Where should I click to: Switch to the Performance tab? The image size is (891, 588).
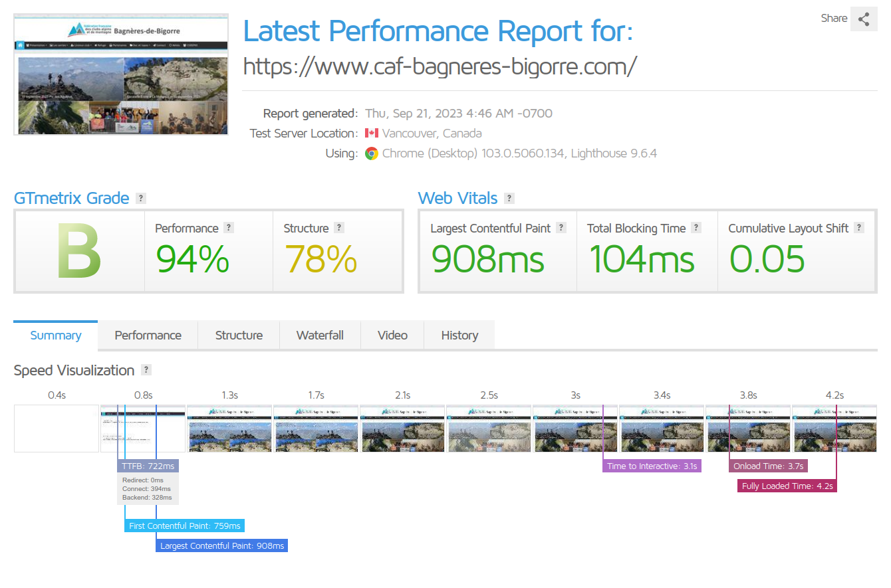tap(148, 336)
